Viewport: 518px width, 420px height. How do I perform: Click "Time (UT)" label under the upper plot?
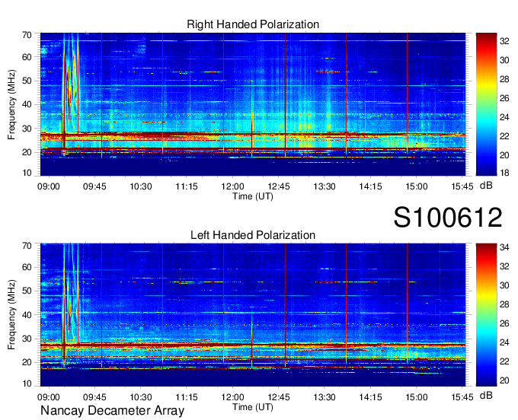pyautogui.click(x=253, y=196)
